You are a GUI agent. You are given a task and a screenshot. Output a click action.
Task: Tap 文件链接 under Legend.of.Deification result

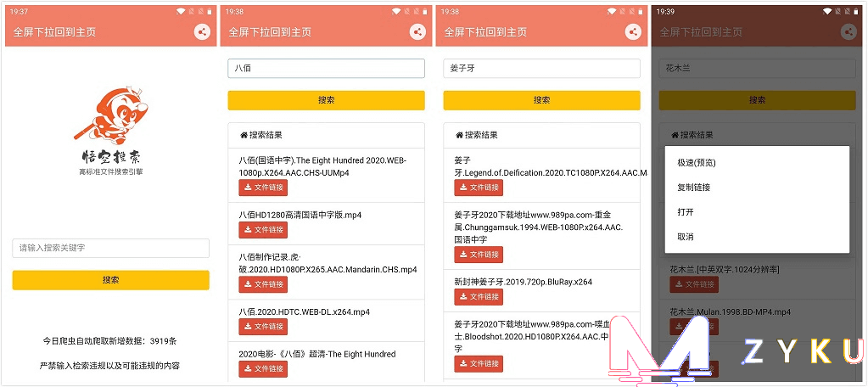click(479, 188)
